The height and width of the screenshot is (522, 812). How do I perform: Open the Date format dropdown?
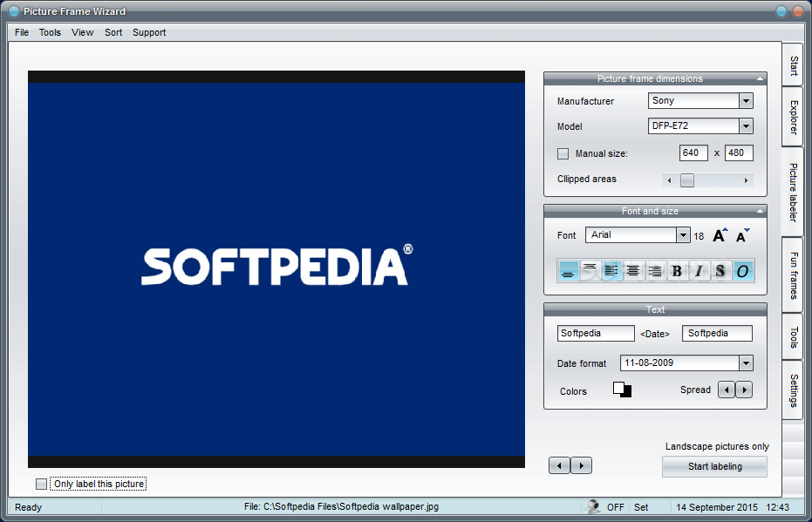746,363
